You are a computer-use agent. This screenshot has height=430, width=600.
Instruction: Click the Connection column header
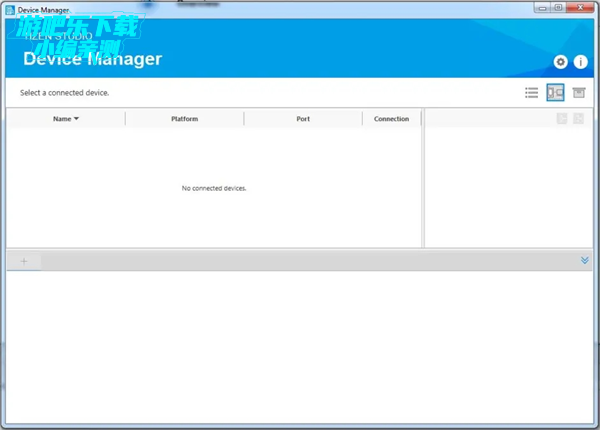point(391,119)
